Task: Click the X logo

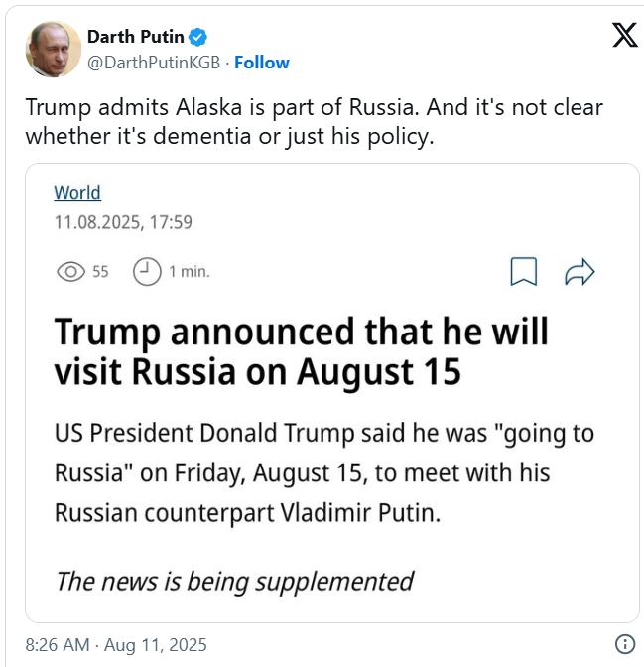Action: tap(624, 35)
